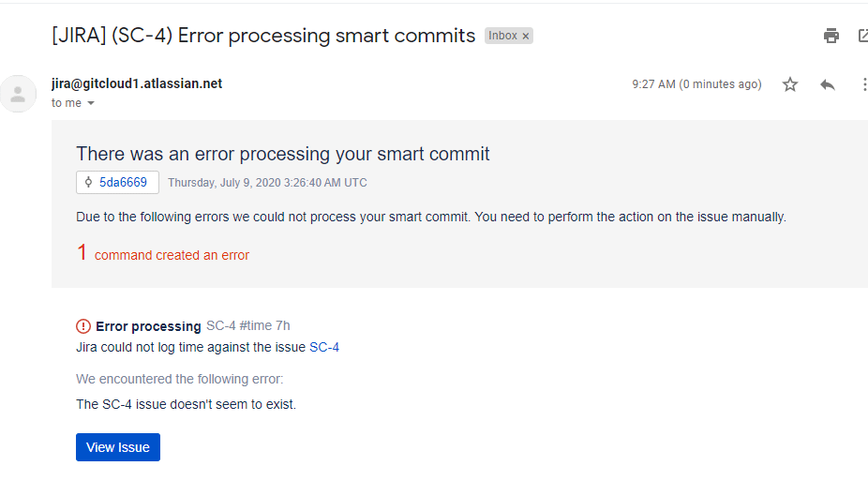Click the "SC-4 #time 7h" command text
868x481 pixels.
(248, 325)
